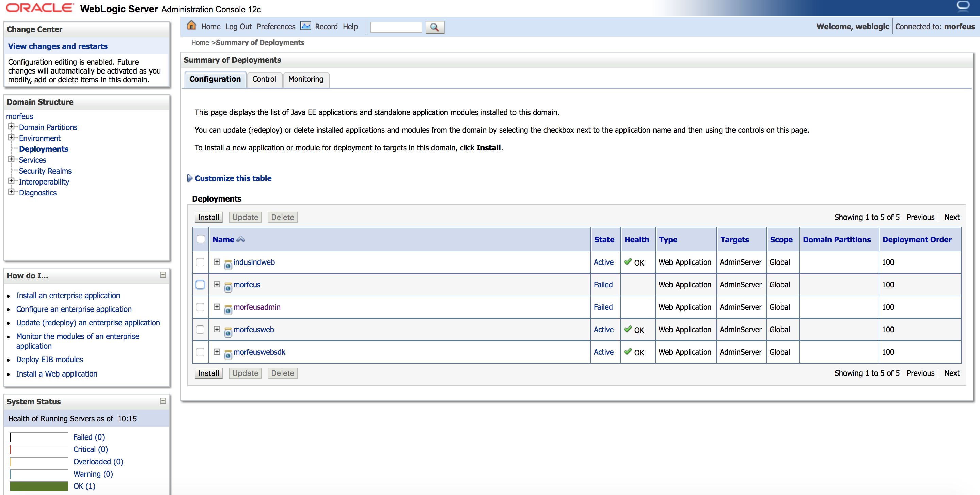Switch to the Configuration tab
980x495 pixels.
[x=215, y=79]
